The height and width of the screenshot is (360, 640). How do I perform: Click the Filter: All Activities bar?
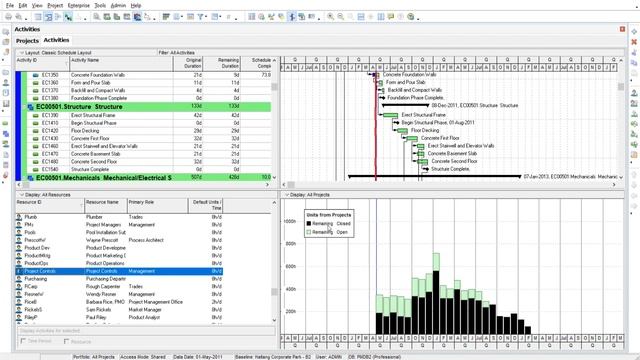pos(177,53)
